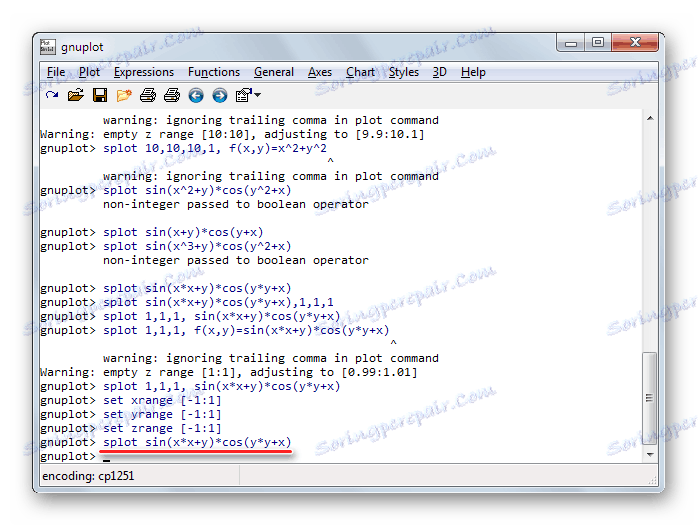The image size is (698, 526).
Task: Open the Styles menu
Action: pos(404,72)
